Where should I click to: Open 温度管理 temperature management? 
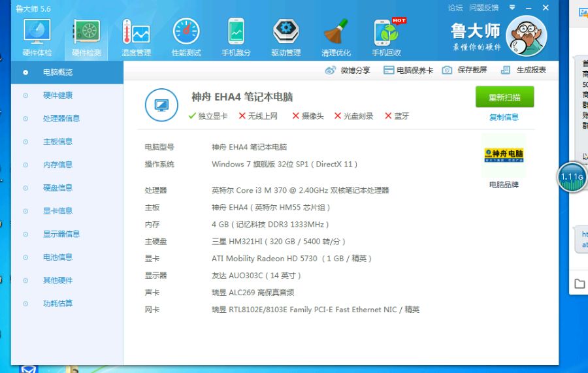(x=136, y=37)
